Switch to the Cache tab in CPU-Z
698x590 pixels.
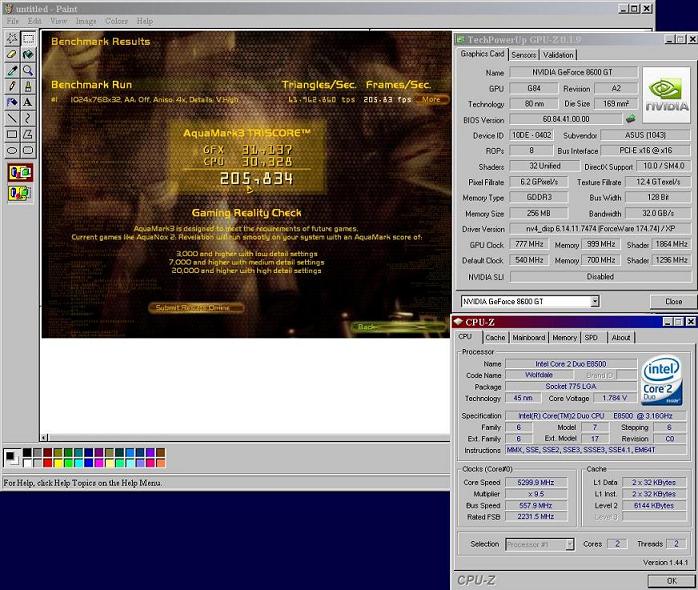495,338
